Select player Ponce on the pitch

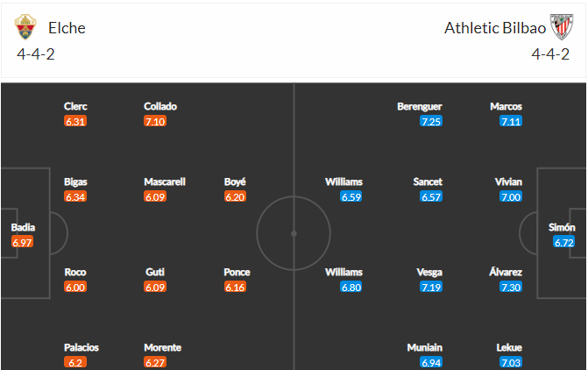pyautogui.click(x=237, y=272)
